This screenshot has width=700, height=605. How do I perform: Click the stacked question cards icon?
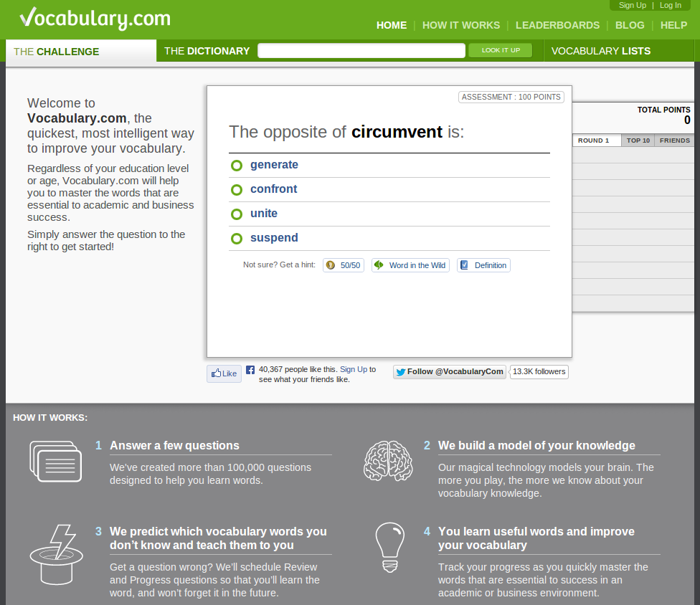(56, 462)
